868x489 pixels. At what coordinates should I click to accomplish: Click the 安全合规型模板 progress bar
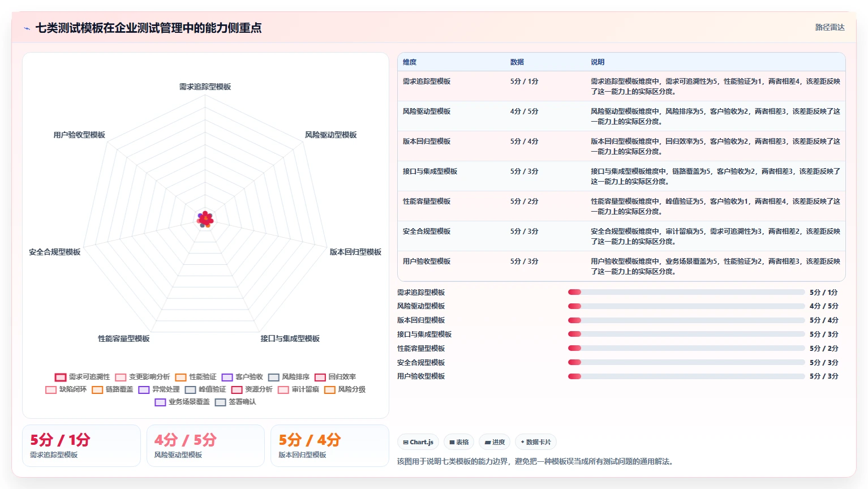686,362
